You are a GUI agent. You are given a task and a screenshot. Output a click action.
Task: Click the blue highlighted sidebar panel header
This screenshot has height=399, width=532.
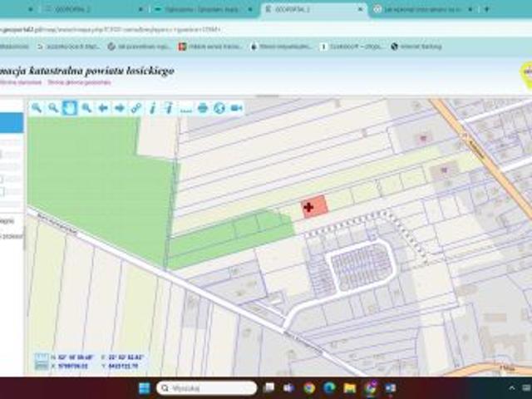coord(12,123)
